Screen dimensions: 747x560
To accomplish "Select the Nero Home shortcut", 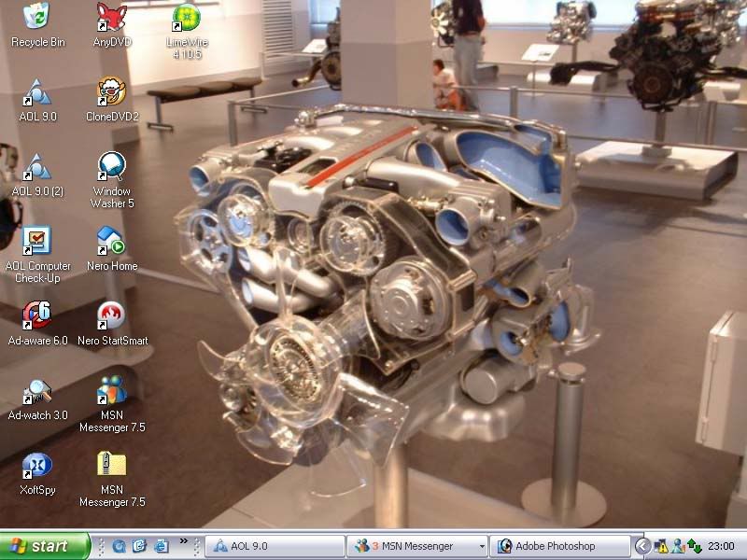I will click(112, 248).
